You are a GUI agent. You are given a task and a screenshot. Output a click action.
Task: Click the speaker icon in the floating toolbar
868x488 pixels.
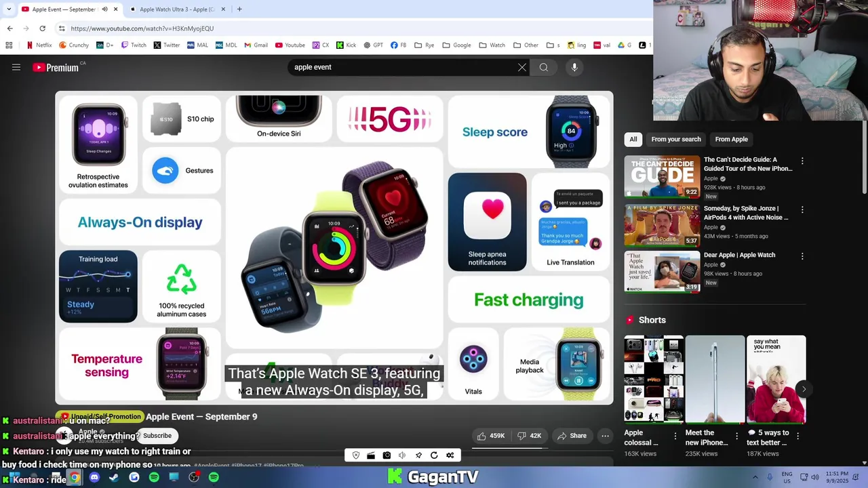(402, 455)
